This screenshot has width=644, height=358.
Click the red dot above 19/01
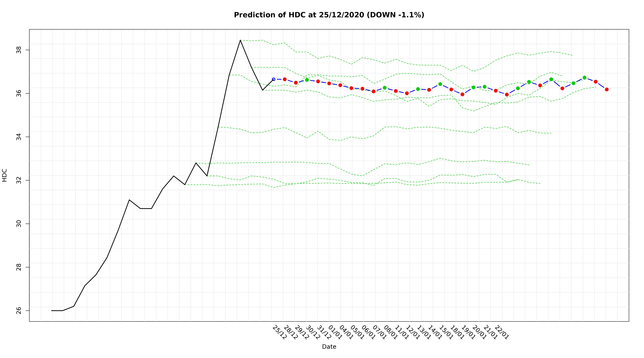pos(462,94)
